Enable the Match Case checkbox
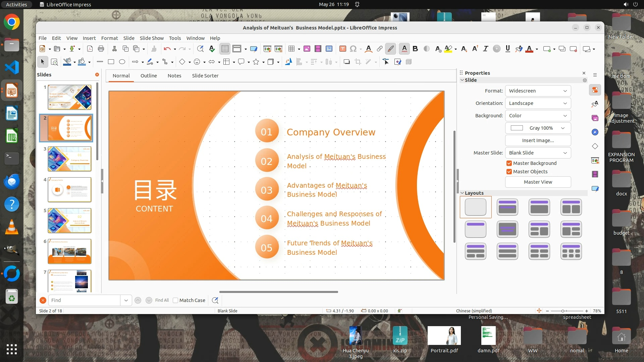Viewport: 644px width, 362px height. (175, 300)
